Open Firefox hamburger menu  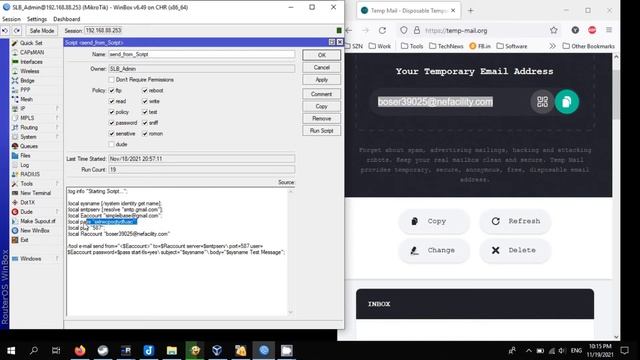609,30
